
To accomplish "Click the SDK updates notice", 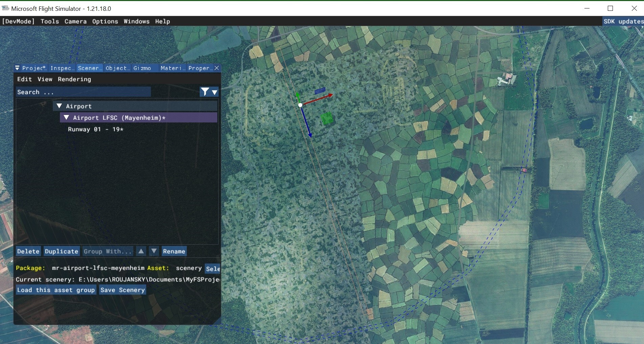I will (623, 21).
